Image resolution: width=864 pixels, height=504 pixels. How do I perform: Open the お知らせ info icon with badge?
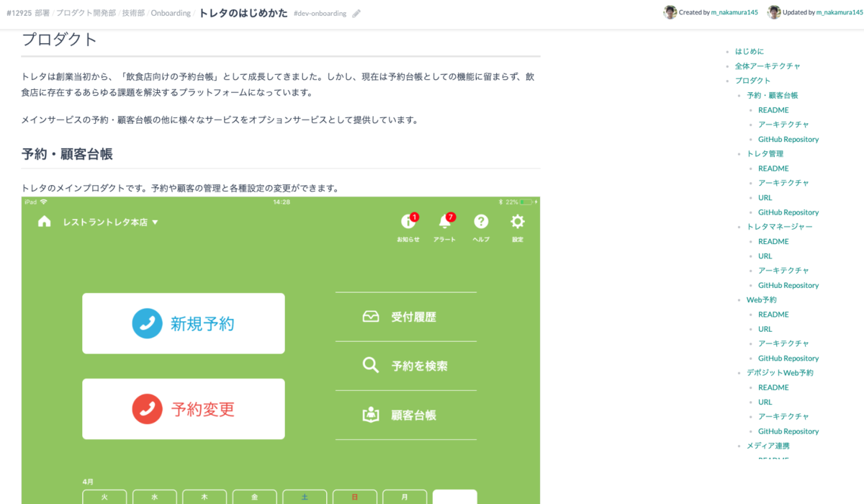pyautogui.click(x=408, y=222)
